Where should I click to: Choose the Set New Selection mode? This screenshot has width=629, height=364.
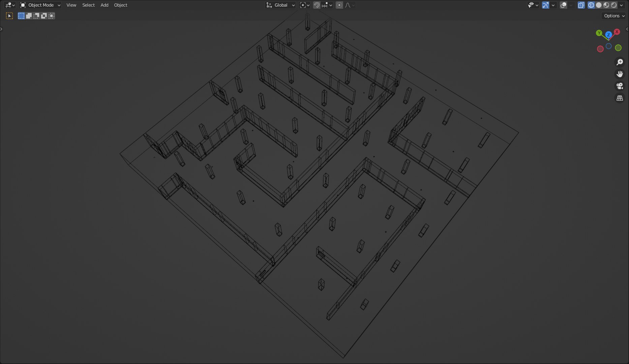click(x=21, y=16)
